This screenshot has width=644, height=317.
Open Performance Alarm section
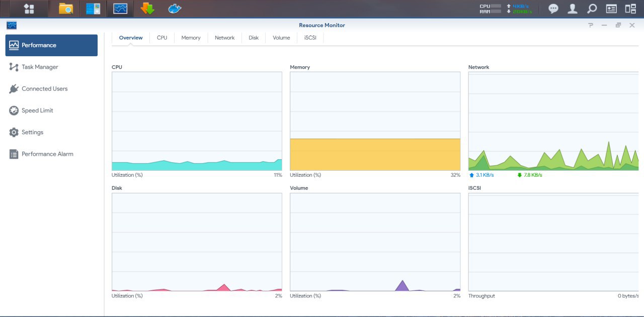click(47, 154)
